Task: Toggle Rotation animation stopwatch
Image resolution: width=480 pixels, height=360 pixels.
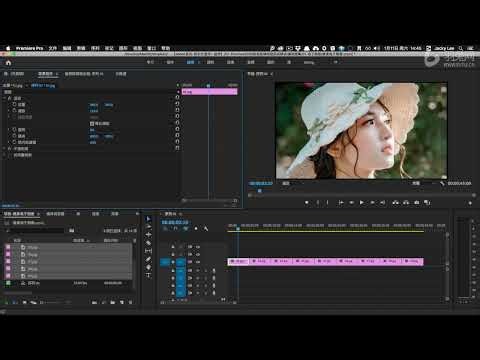Action: 14,129
